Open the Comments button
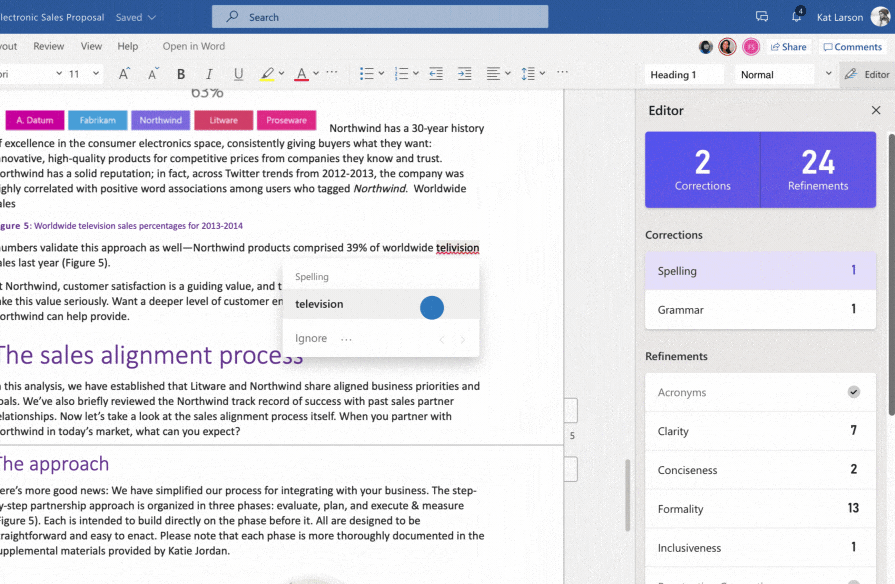Screen dimensions: 895x584 point(852,47)
